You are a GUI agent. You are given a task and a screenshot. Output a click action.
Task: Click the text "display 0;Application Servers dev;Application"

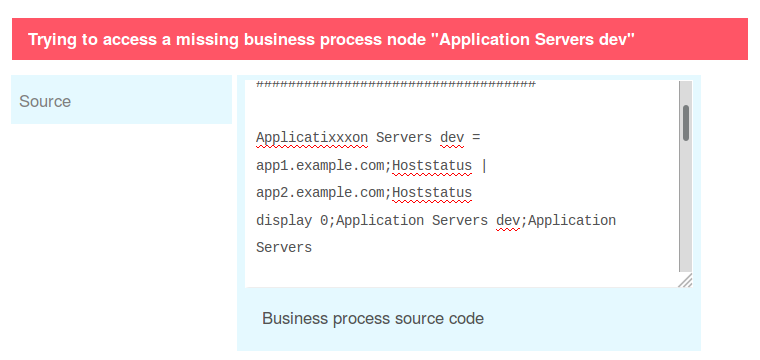coord(436,221)
